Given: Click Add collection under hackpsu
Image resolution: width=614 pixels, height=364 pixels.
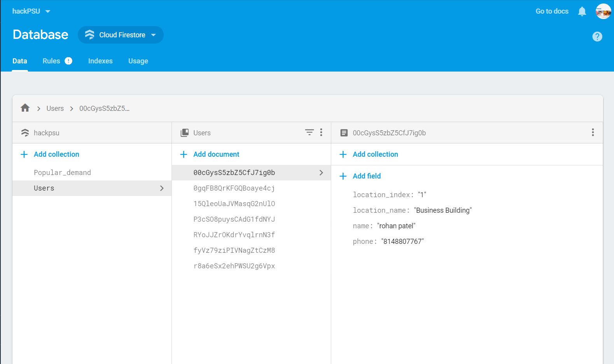Looking at the screenshot, I should (x=56, y=154).
